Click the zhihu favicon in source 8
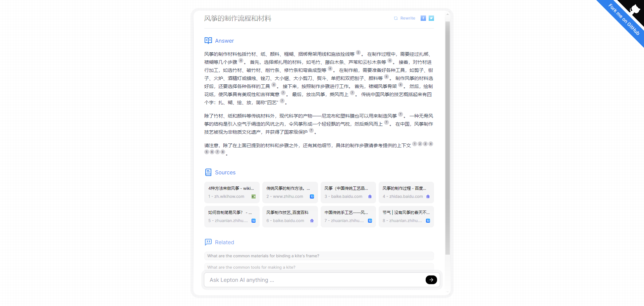644x306 pixels. (x=428, y=221)
